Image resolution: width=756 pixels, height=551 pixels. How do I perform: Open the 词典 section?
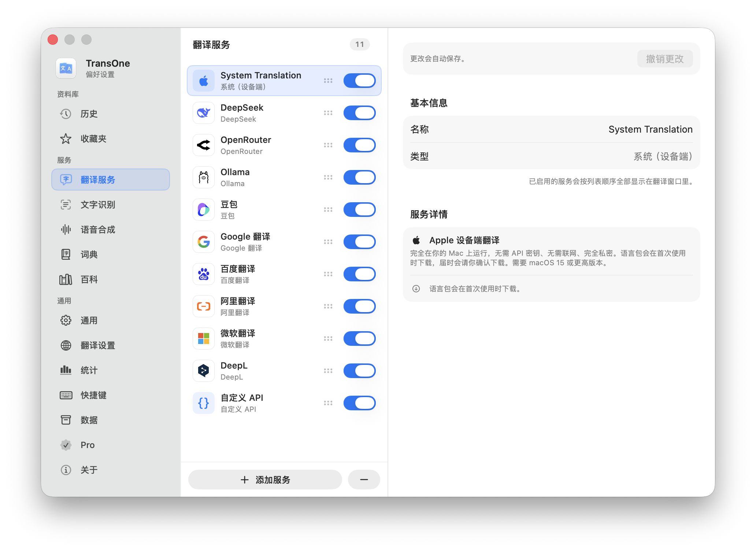click(x=111, y=254)
